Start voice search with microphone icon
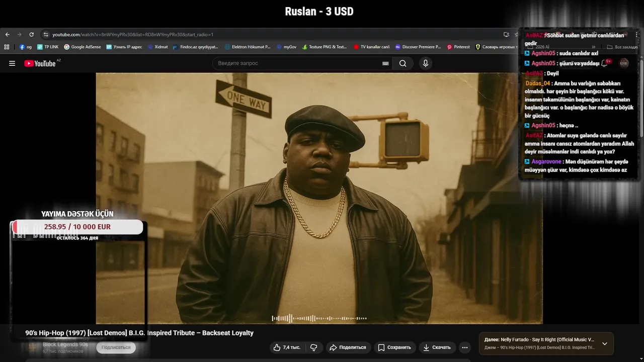 tap(426, 63)
